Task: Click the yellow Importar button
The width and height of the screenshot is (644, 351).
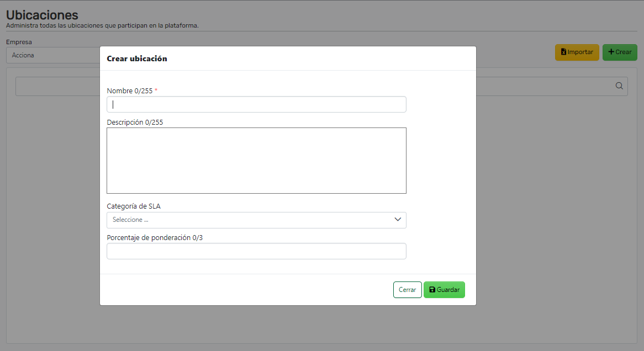Action: 577,52
